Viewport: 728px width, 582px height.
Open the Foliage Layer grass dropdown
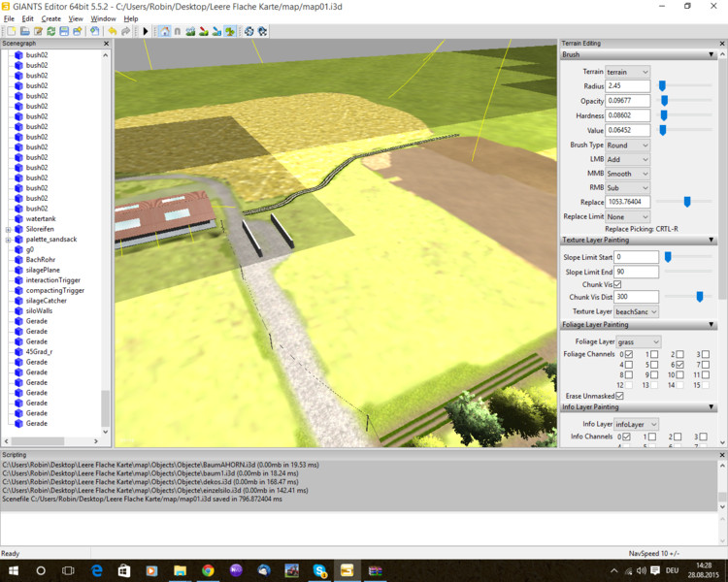click(x=639, y=341)
